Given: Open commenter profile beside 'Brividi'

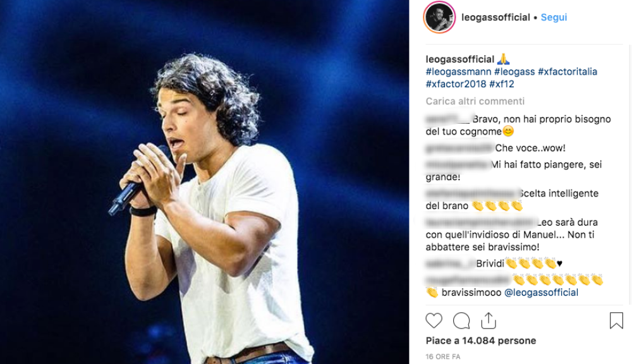Looking at the screenshot, I should coord(449,264).
